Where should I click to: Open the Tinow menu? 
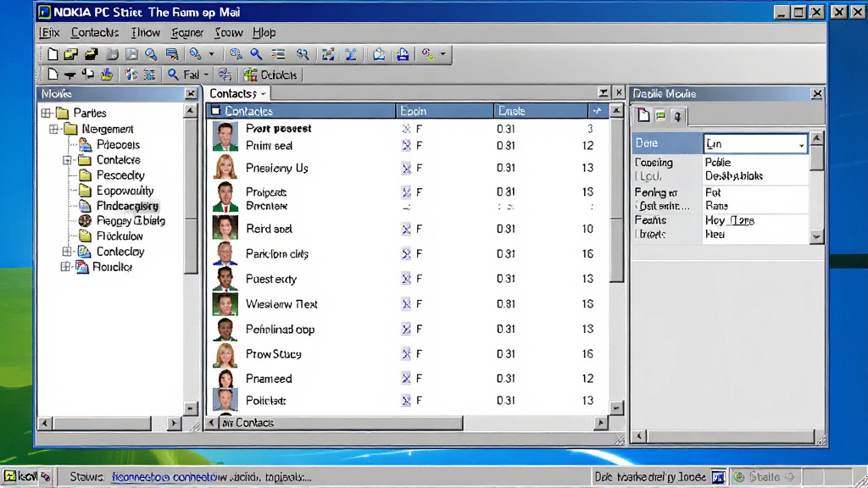(146, 33)
